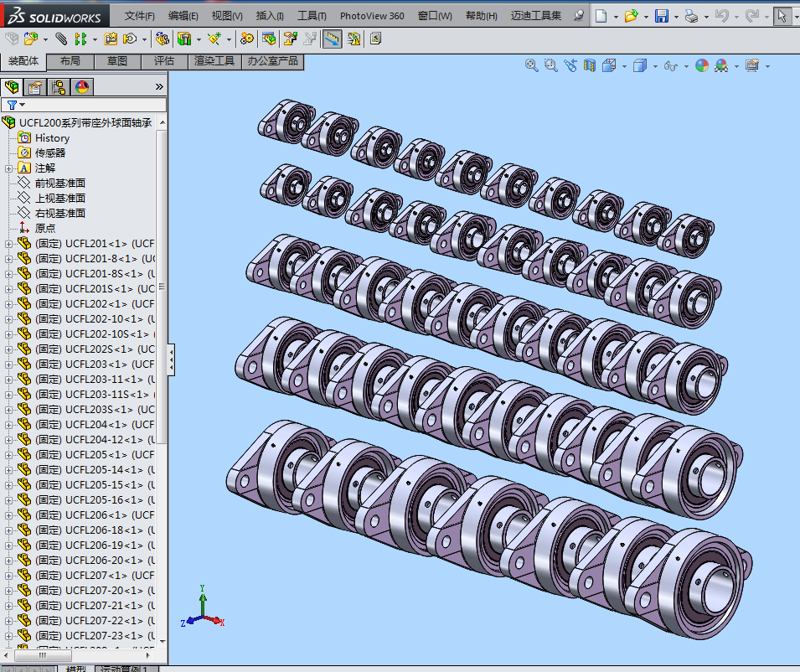Open the PropertyManager tab
800x672 pixels.
[35, 87]
